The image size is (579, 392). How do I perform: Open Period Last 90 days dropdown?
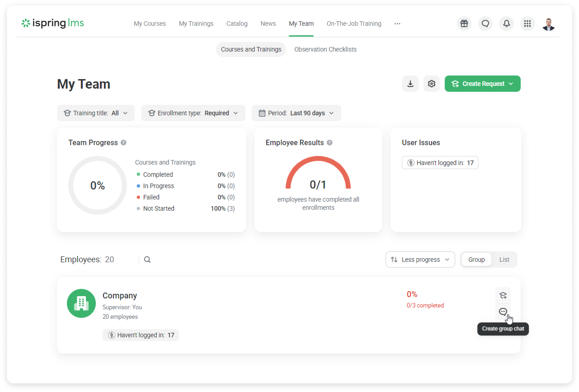tap(296, 113)
